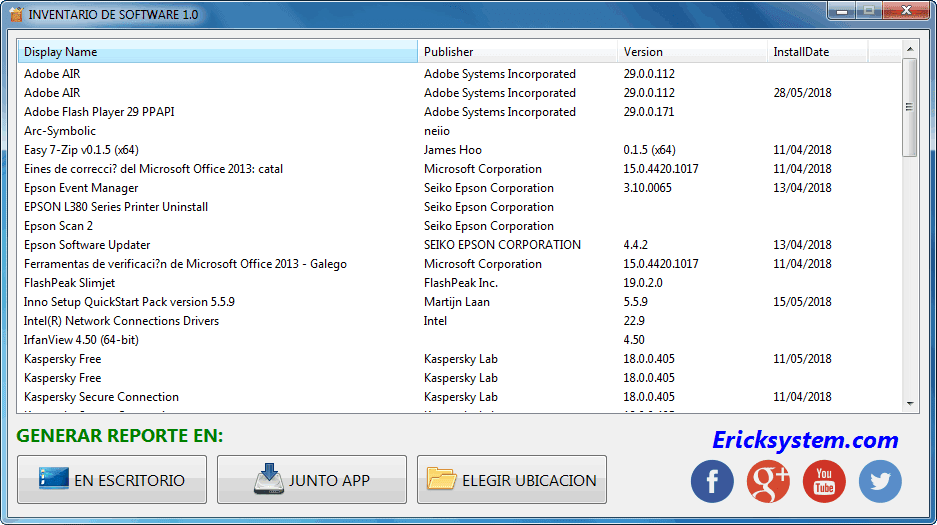Viewport: 937px width, 525px height.
Task: Close the Inventario de Software window
Action: pyautogui.click(x=906, y=11)
